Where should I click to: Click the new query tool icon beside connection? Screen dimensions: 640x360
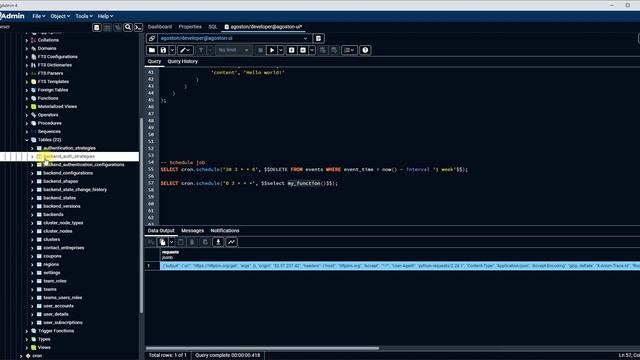(x=318, y=38)
